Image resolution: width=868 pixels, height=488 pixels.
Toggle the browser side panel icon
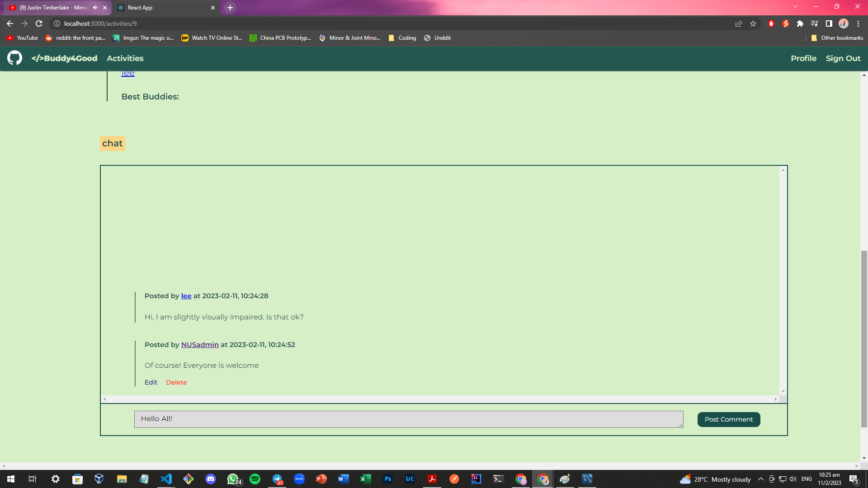point(829,23)
